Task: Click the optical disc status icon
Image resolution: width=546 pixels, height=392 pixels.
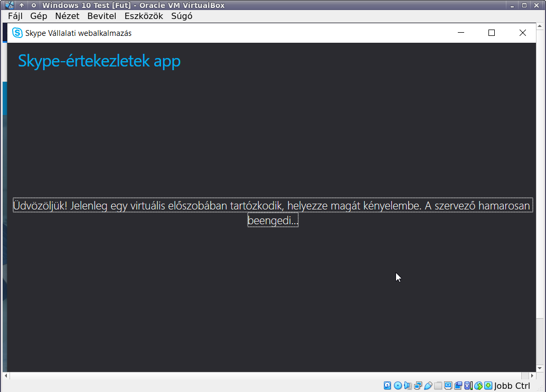Action: pyautogui.click(x=398, y=385)
